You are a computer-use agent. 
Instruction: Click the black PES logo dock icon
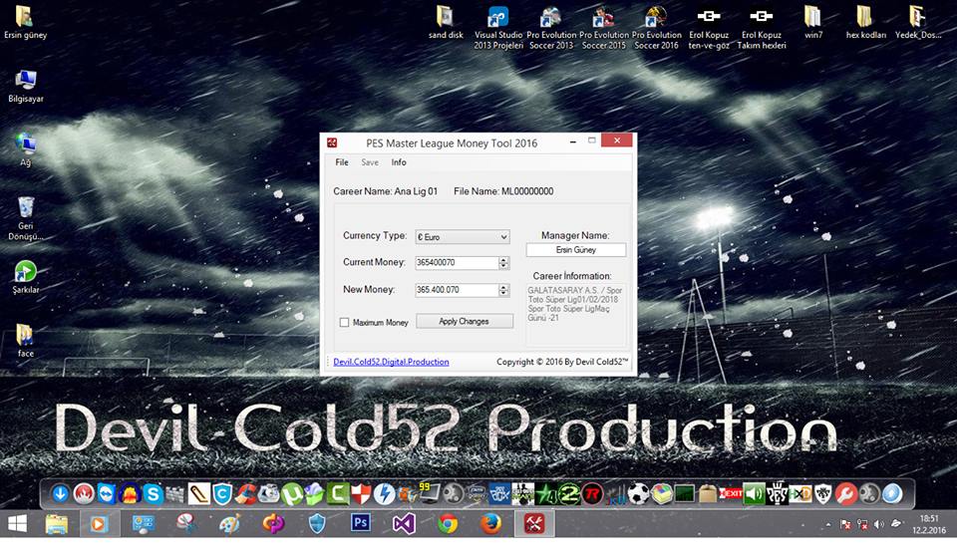click(777, 493)
